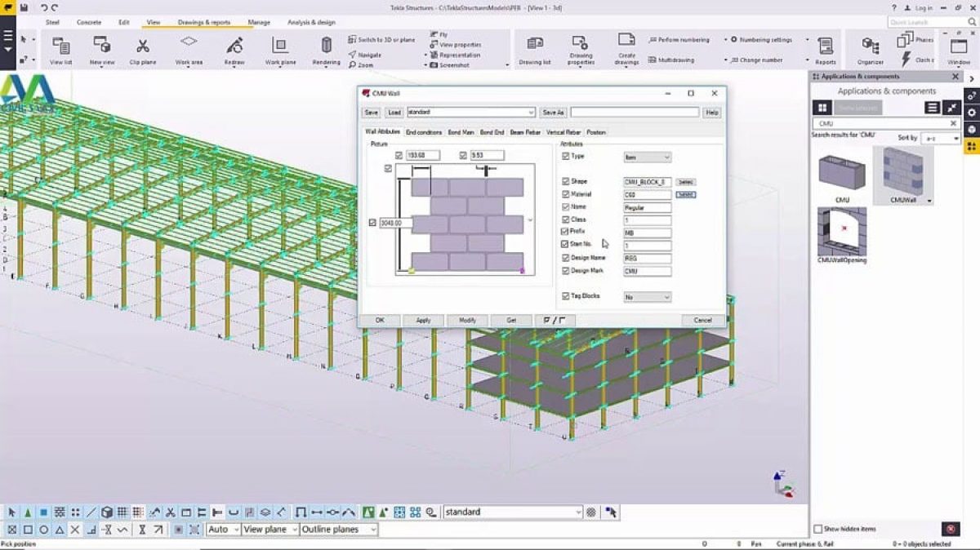
Task: Set the Work plane
Action: (x=280, y=50)
